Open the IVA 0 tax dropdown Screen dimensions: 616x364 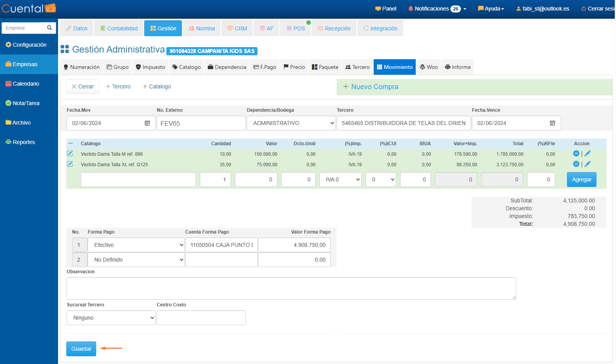tap(341, 180)
